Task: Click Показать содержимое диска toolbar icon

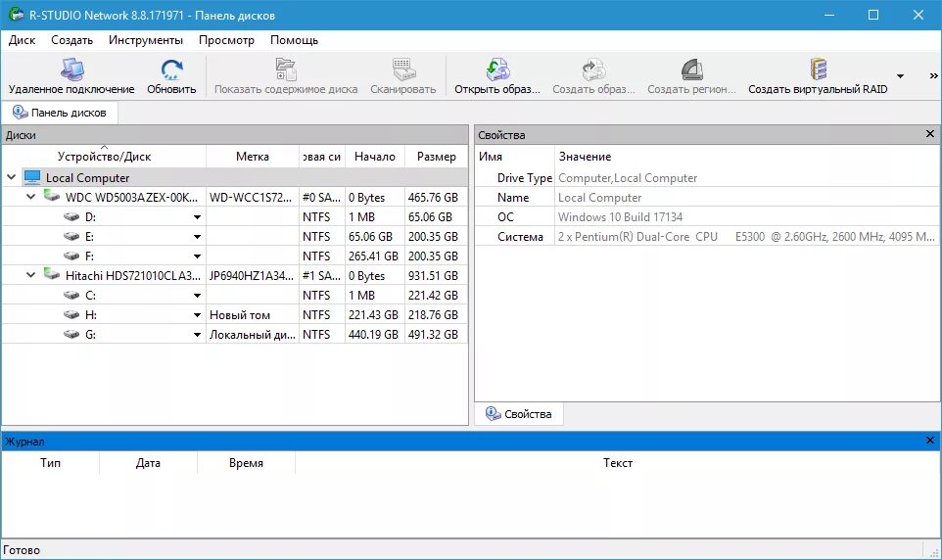Action: point(286,70)
